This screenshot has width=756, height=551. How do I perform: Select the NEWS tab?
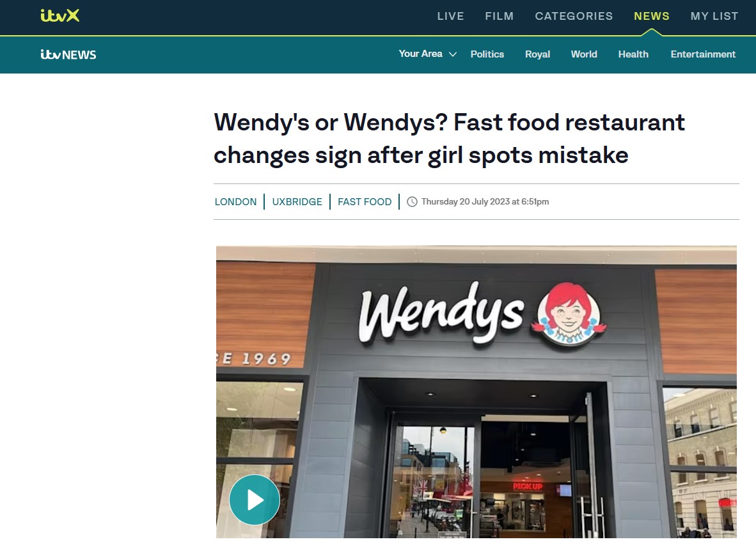[651, 16]
